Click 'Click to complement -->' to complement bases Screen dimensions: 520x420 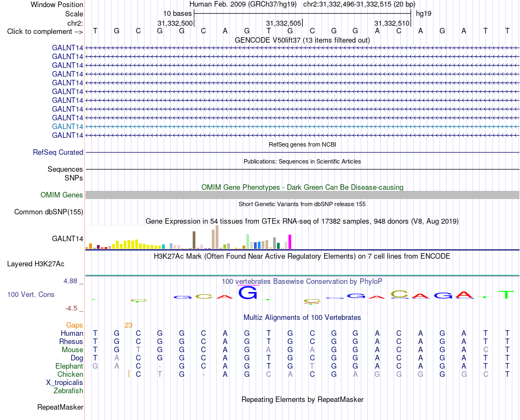pyautogui.click(x=45, y=32)
